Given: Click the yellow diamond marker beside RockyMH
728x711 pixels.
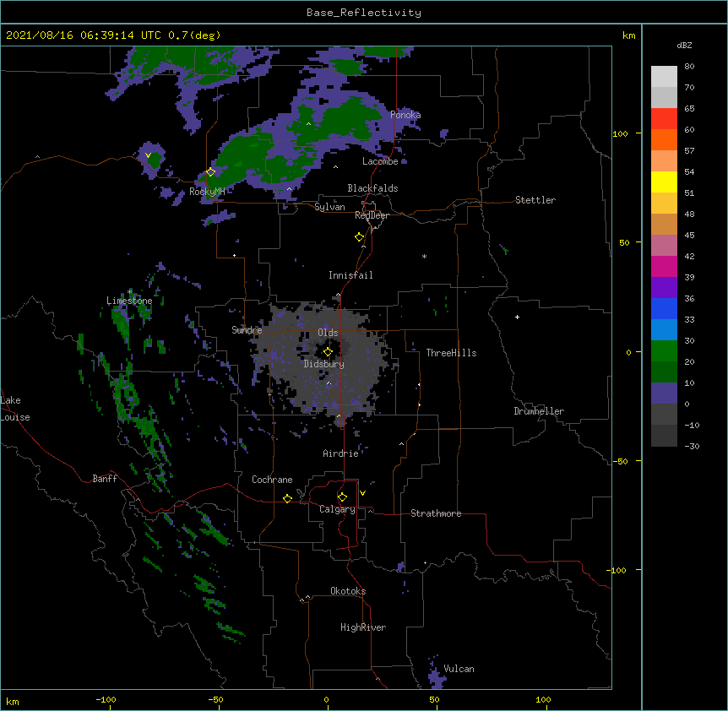Looking at the screenshot, I should [x=211, y=171].
